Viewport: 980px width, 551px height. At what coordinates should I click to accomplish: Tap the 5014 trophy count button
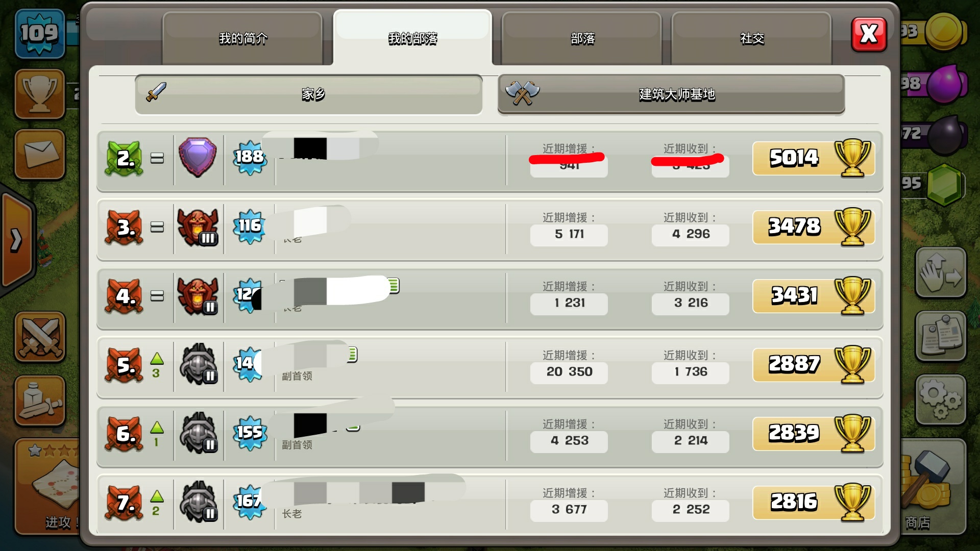click(814, 159)
